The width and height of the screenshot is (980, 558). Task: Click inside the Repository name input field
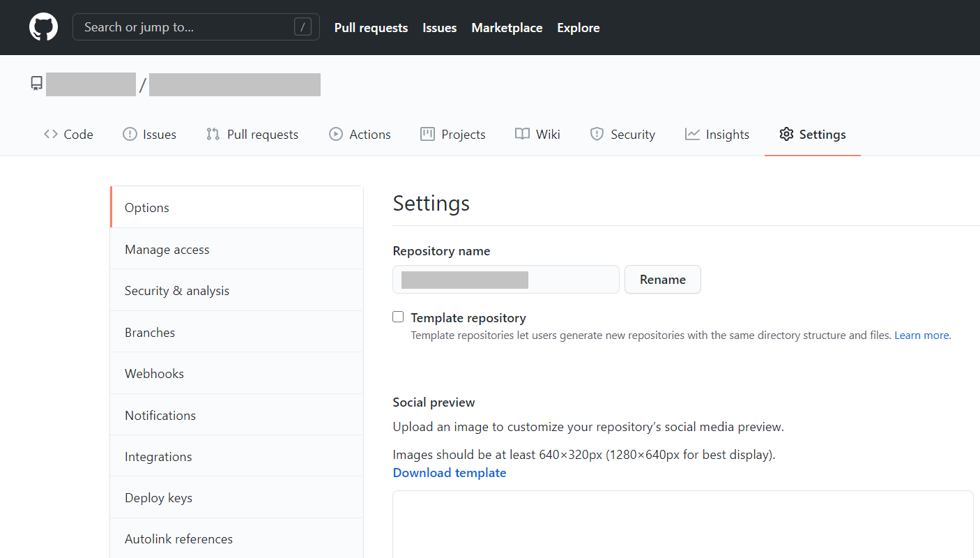pos(506,279)
